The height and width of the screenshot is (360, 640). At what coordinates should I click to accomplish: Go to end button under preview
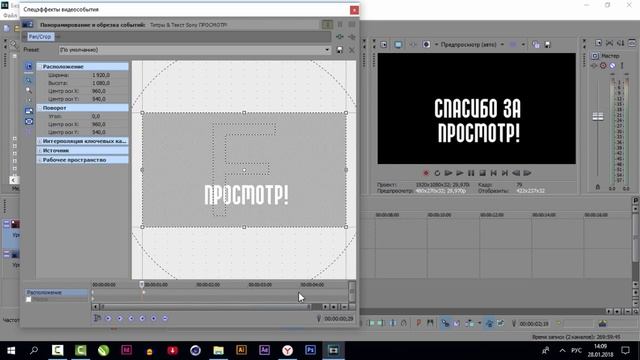505,173
